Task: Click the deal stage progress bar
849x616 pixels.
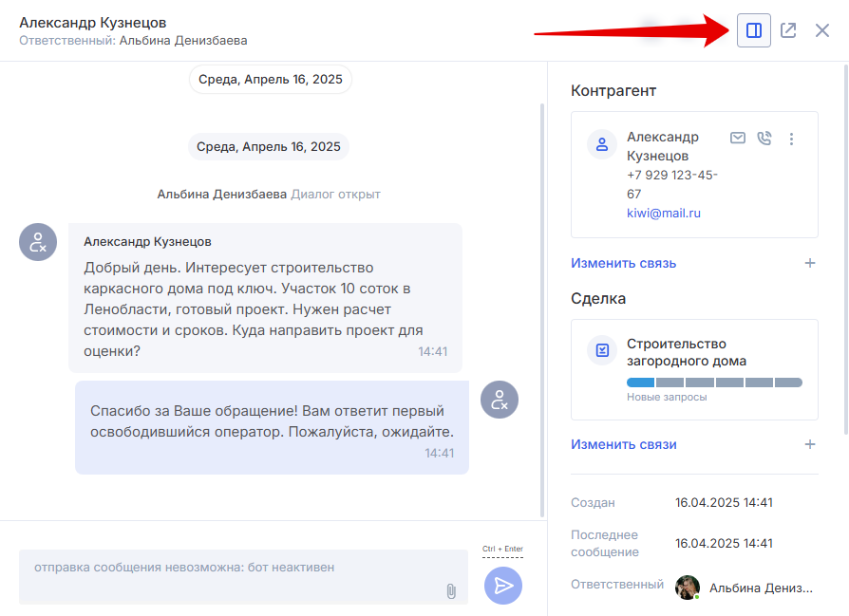Action: [x=714, y=383]
